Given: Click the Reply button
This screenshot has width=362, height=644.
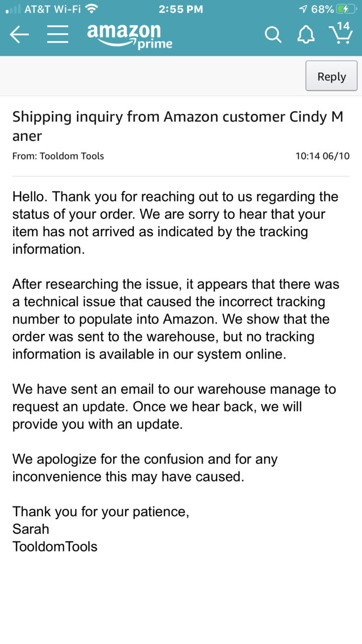Looking at the screenshot, I should tap(331, 76).
